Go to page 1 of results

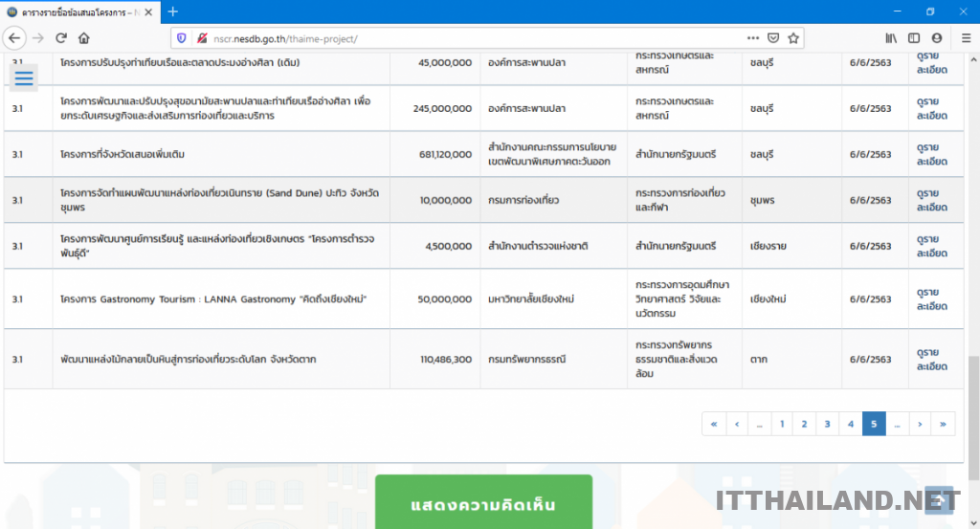point(782,424)
